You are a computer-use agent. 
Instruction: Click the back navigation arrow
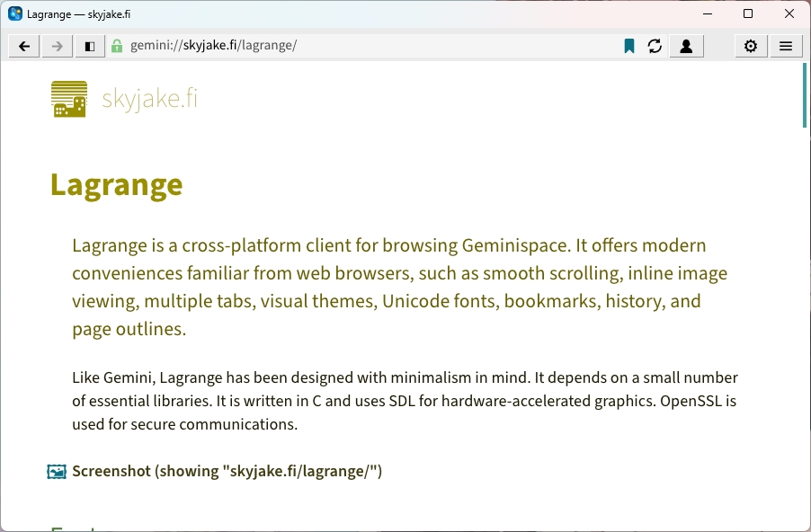point(24,47)
